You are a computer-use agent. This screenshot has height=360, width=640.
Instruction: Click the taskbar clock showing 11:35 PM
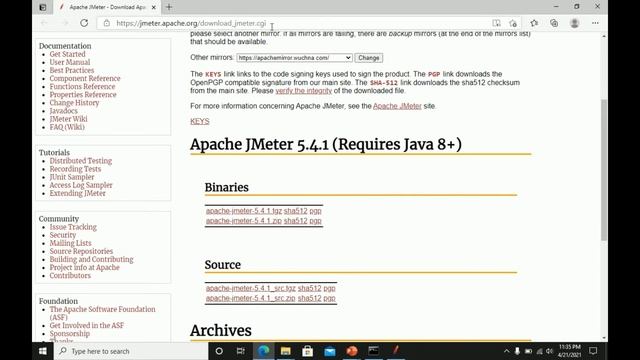(569, 351)
